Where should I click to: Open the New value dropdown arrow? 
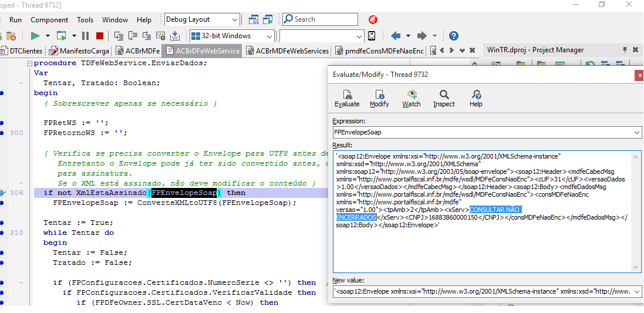pos(636,291)
